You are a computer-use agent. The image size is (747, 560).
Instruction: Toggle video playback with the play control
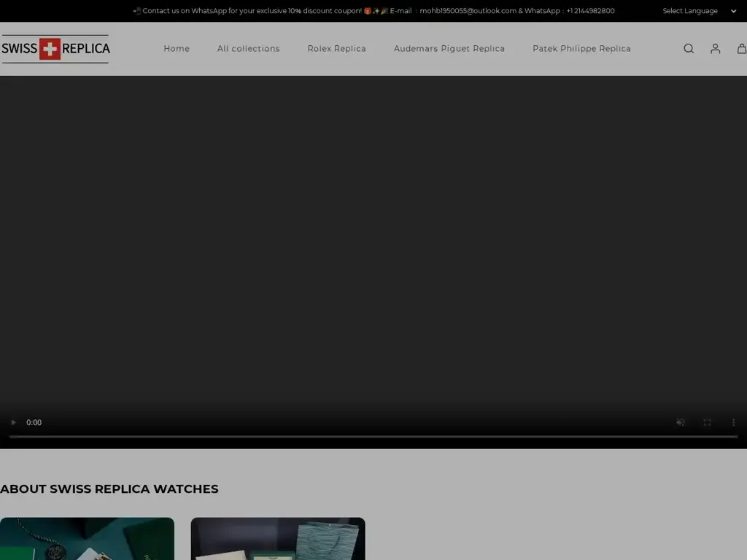pos(13,422)
